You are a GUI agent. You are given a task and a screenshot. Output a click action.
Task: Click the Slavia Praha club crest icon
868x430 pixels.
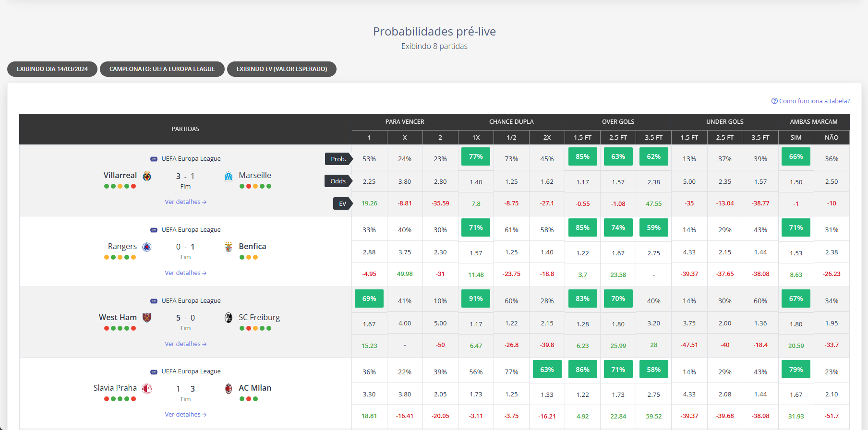click(147, 388)
